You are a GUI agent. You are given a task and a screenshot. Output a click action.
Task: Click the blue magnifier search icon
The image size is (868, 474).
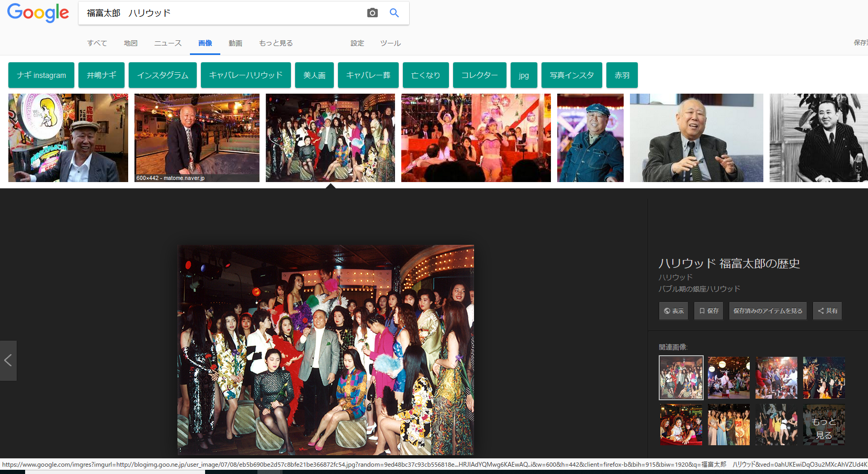[x=394, y=13]
